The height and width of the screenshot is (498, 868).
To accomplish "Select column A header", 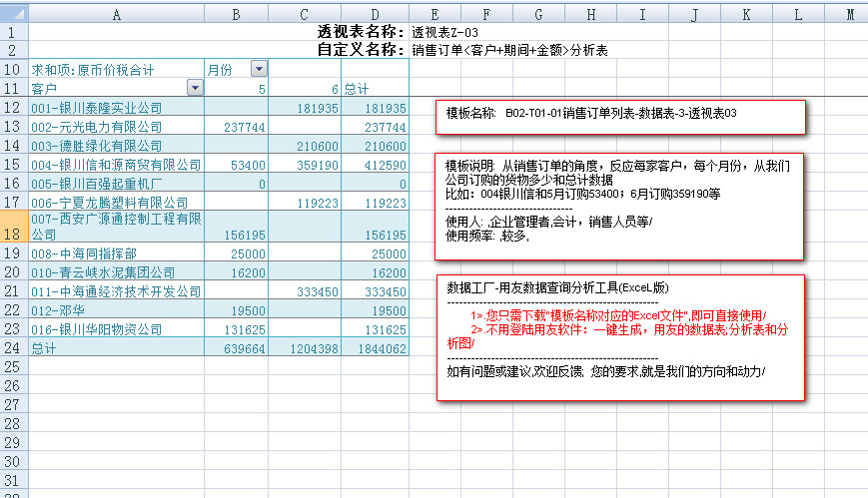I will tap(116, 13).
